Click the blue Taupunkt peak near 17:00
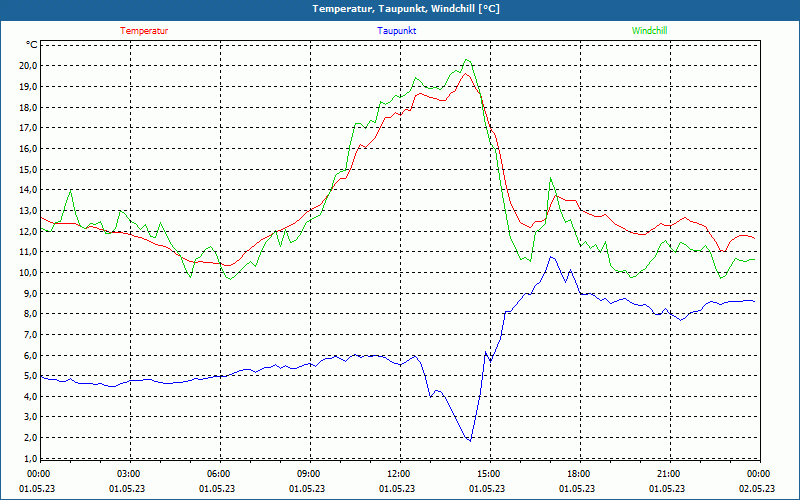The image size is (800, 500). [551, 257]
